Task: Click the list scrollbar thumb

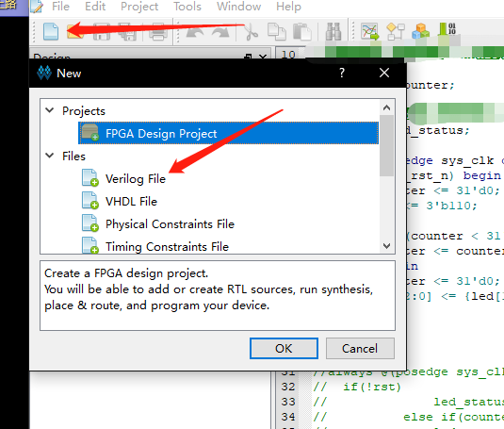Action: pyautogui.click(x=386, y=145)
